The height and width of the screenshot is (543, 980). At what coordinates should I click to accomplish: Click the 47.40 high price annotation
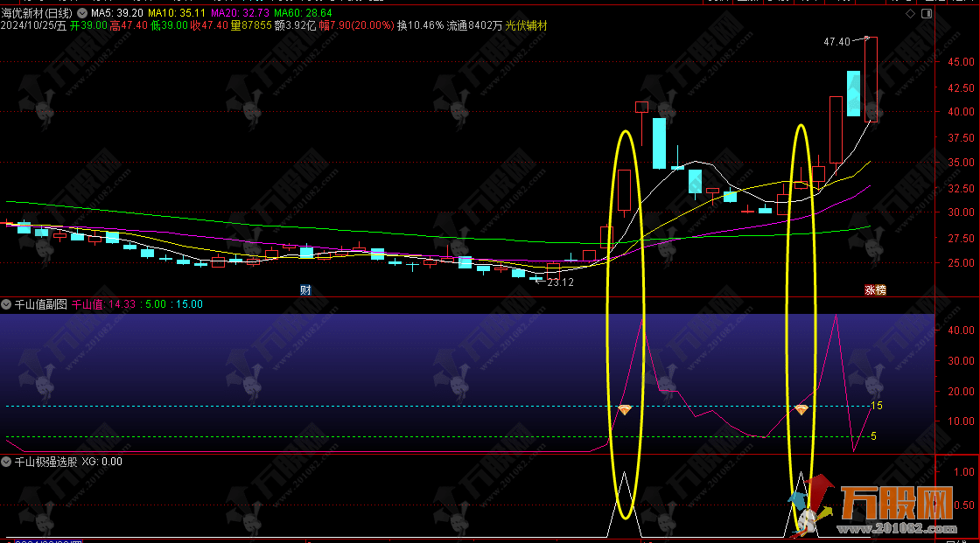[x=836, y=42]
